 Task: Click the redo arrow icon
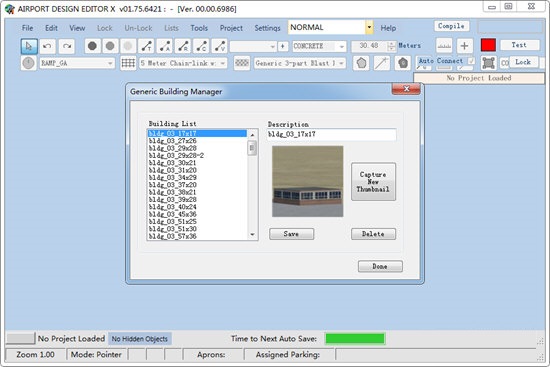click(67, 46)
